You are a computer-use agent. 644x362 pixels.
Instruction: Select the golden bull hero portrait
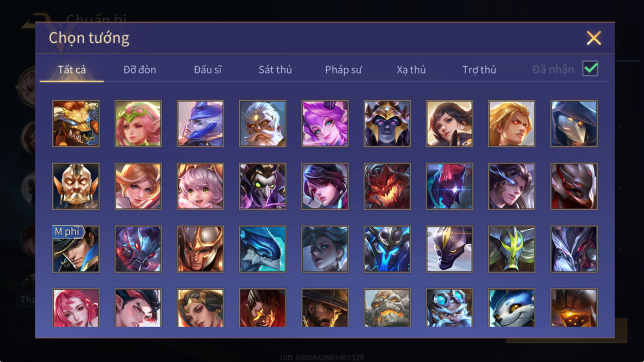pyautogui.click(x=76, y=124)
